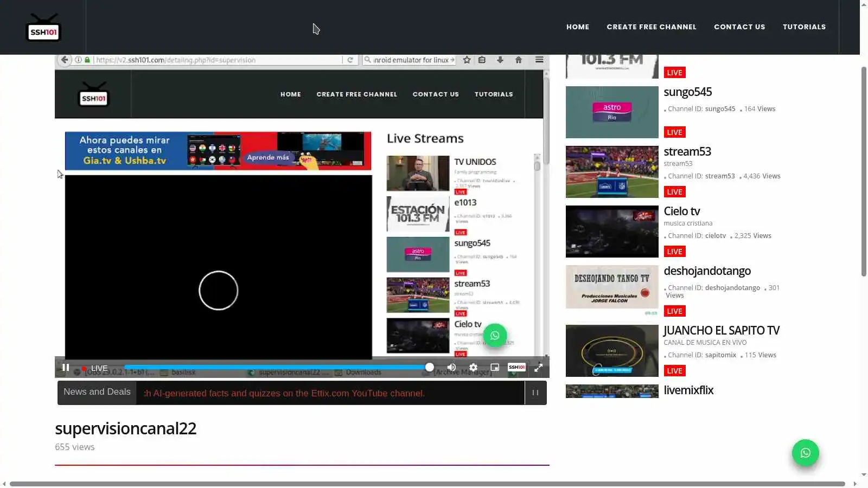Click the horizontal scrollbar's right arrow
Image resolution: width=868 pixels, height=488 pixels.
[855, 484]
